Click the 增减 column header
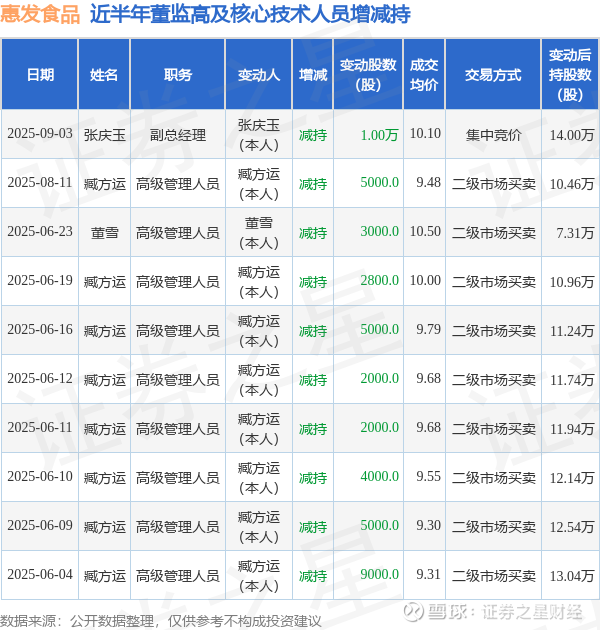Image resolution: width=600 pixels, height=630 pixels. pyautogui.click(x=313, y=75)
